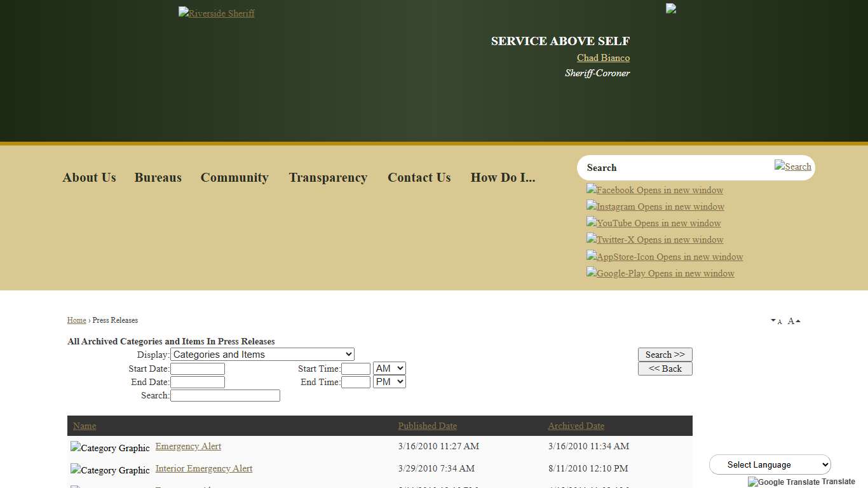Open the PM End Time selector
The width and height of the screenshot is (868, 488).
click(x=389, y=381)
